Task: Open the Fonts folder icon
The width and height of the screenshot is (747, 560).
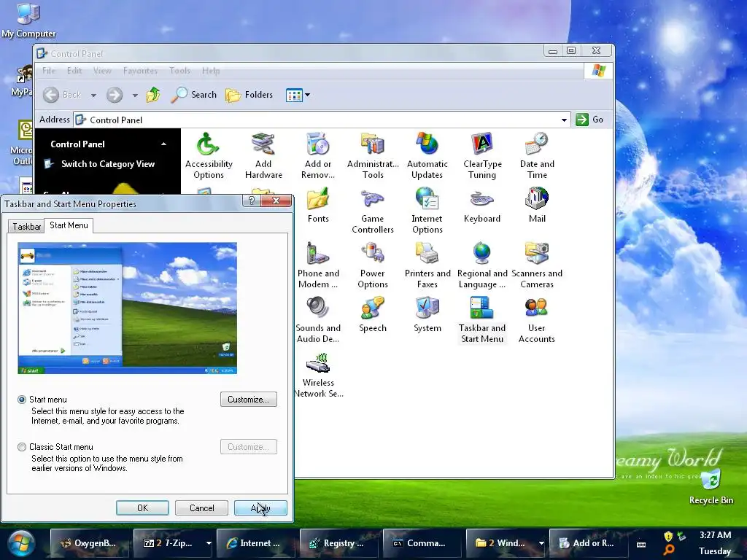Action: point(318,205)
